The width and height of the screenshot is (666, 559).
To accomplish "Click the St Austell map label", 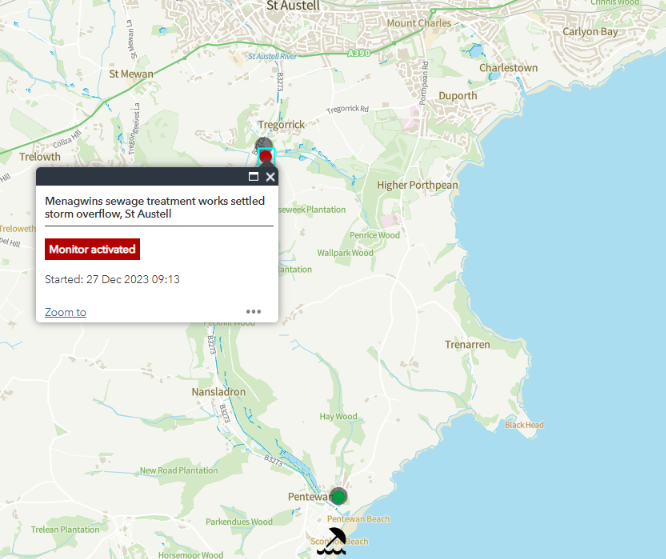I will click(293, 6).
